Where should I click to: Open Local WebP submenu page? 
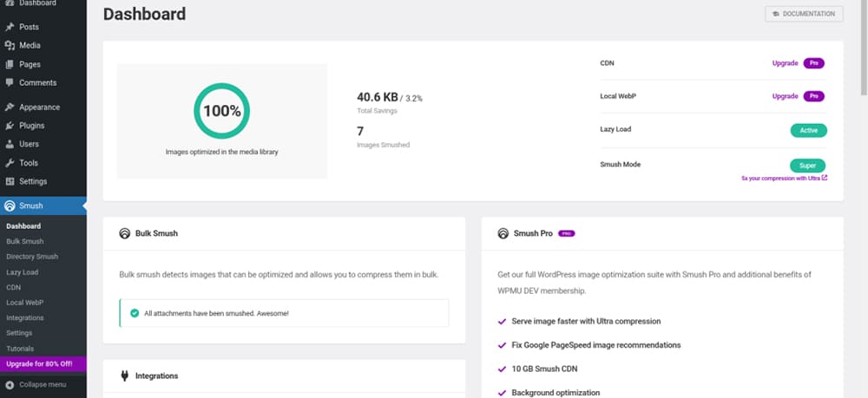coord(25,303)
